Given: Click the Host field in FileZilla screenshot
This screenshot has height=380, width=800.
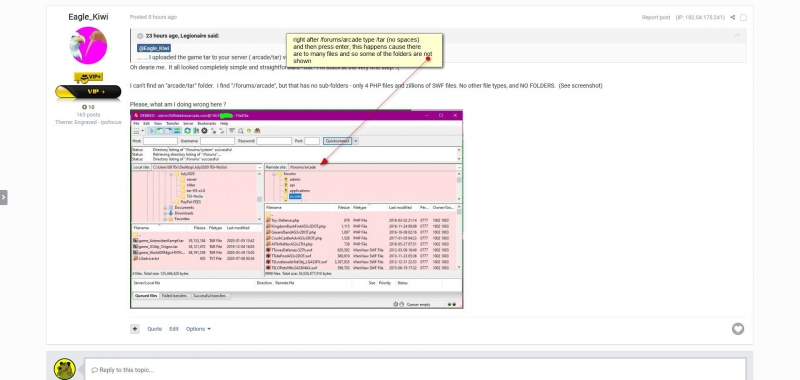Looking at the screenshot, I should pos(160,141).
